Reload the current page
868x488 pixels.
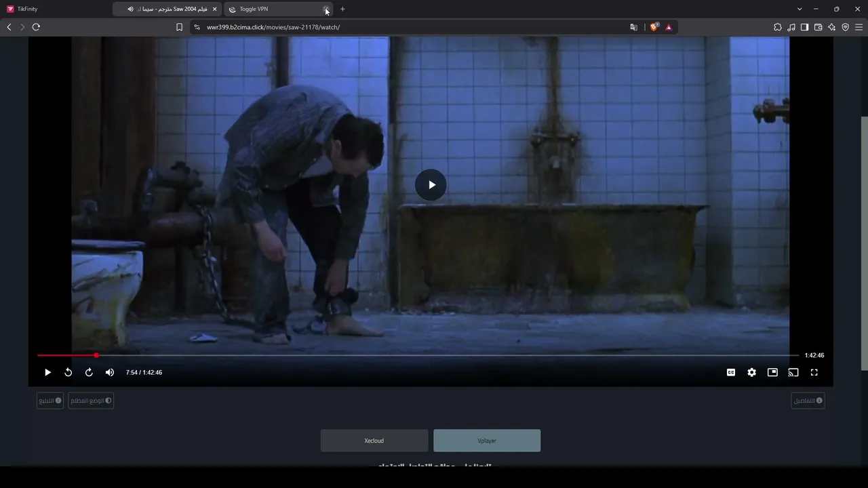36,27
